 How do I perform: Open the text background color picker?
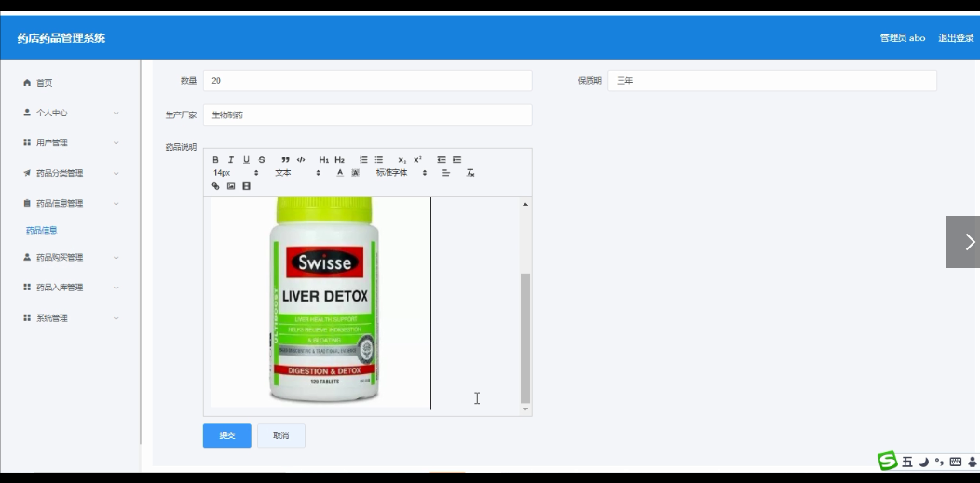tap(355, 173)
